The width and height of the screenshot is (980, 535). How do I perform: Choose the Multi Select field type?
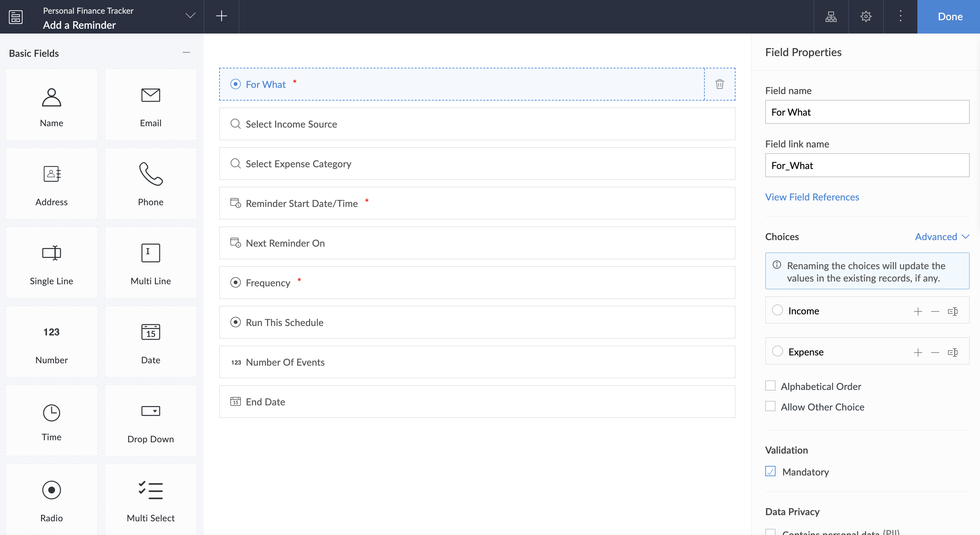(x=151, y=499)
